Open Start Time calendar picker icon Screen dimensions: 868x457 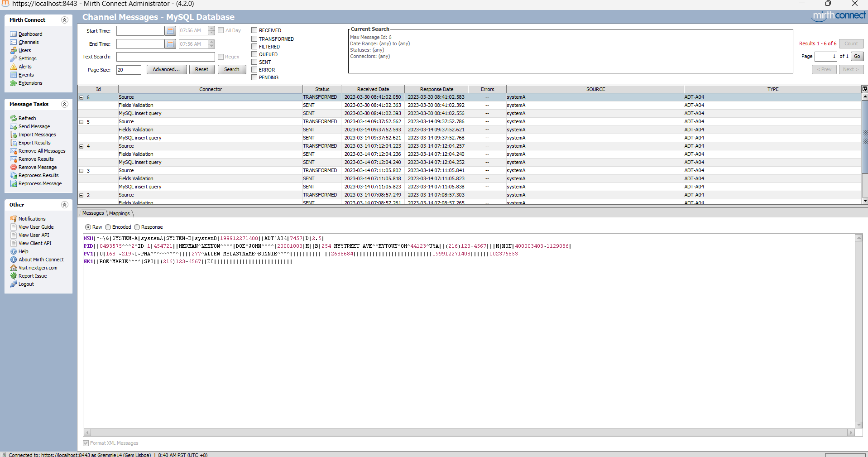(170, 31)
